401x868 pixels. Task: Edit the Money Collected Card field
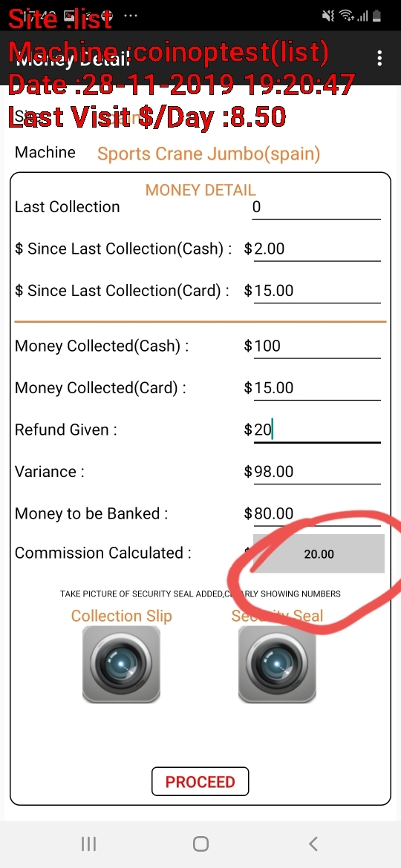(x=316, y=388)
